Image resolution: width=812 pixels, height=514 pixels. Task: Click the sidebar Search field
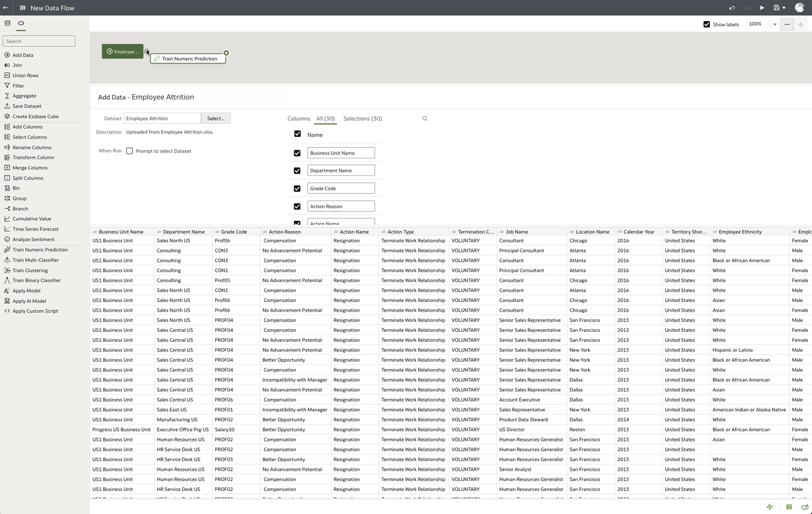pyautogui.click(x=39, y=41)
